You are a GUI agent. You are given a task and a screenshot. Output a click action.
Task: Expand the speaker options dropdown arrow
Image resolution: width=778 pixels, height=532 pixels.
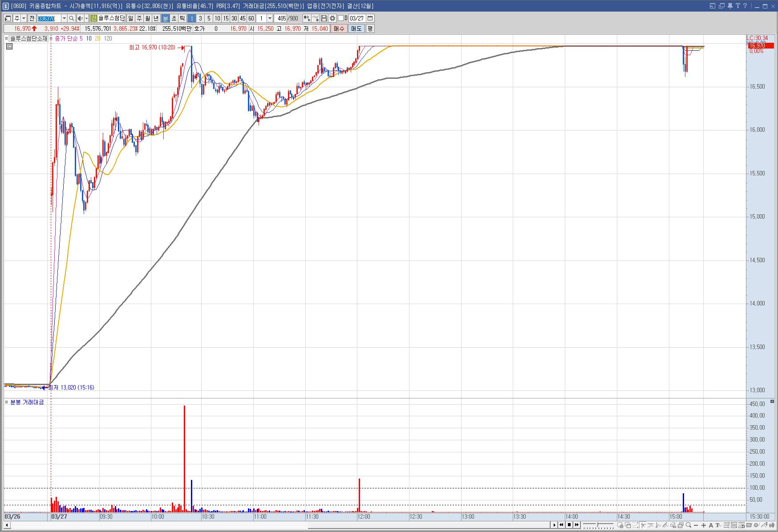click(x=86, y=18)
